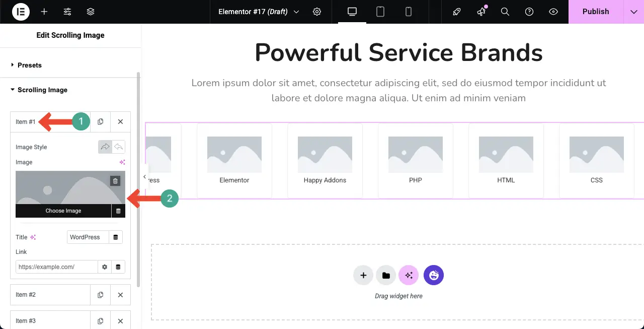The height and width of the screenshot is (329, 644).
Task: Open the Add Element panel
Action: coord(44,12)
